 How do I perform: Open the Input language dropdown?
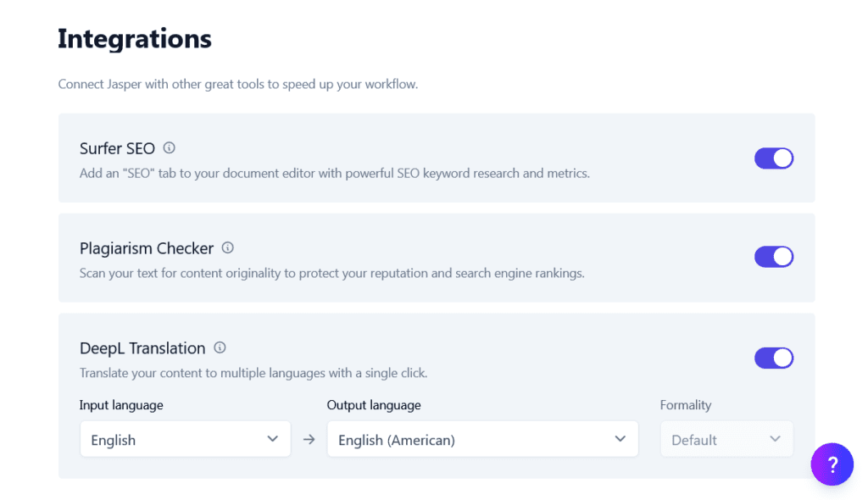[185, 439]
